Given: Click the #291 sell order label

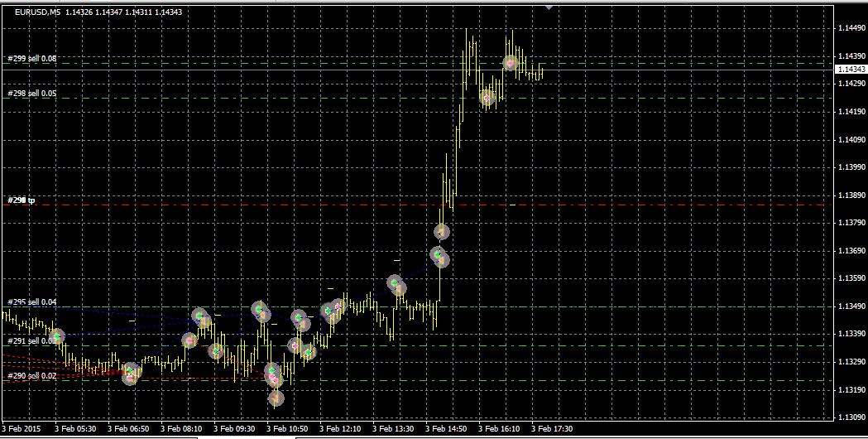Looking at the screenshot, I should point(32,341).
